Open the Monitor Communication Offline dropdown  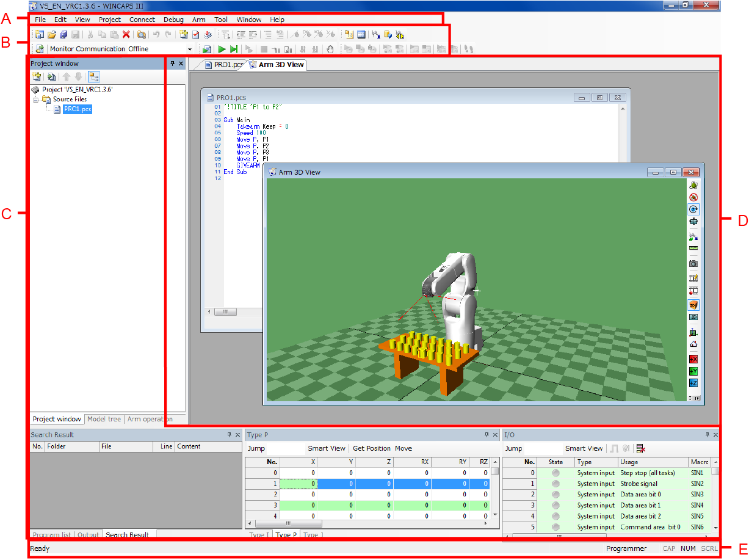(x=190, y=49)
